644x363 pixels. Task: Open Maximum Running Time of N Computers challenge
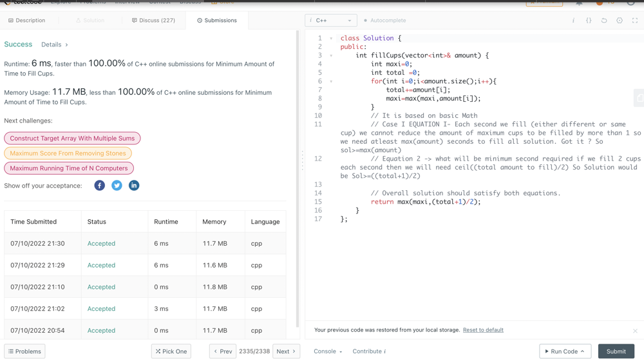[69, 168]
